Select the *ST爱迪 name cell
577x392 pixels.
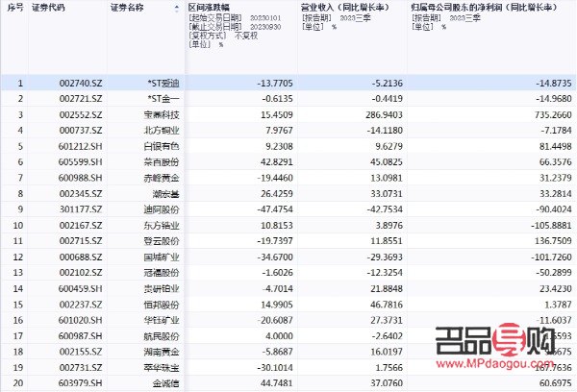(x=163, y=83)
